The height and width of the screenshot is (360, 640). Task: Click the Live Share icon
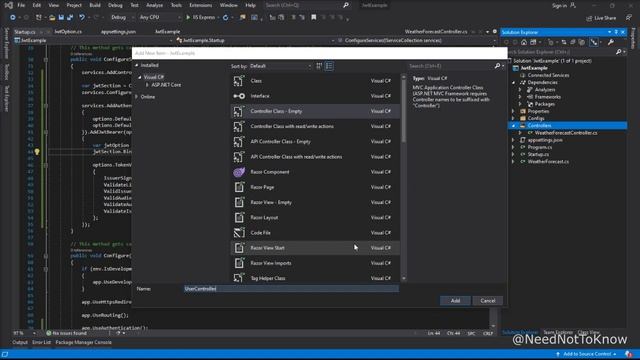(x=589, y=18)
